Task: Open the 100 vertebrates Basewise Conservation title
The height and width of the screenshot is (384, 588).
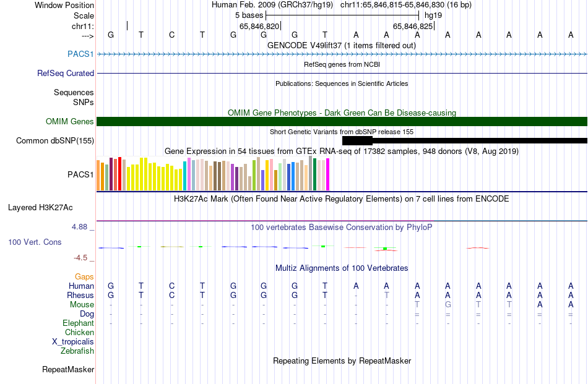Action: (341, 228)
